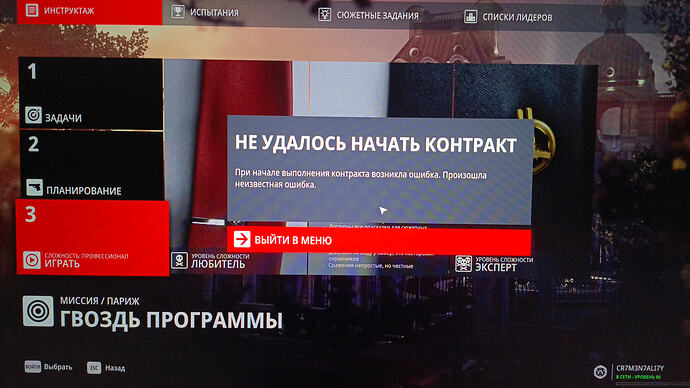This screenshot has height=388, width=690.
Task: Click the arrow icon on Выйти в меню
Action: coord(242,240)
